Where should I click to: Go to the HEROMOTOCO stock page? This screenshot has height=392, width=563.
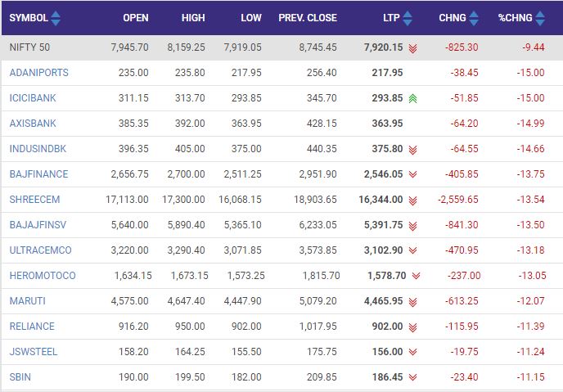(x=41, y=276)
